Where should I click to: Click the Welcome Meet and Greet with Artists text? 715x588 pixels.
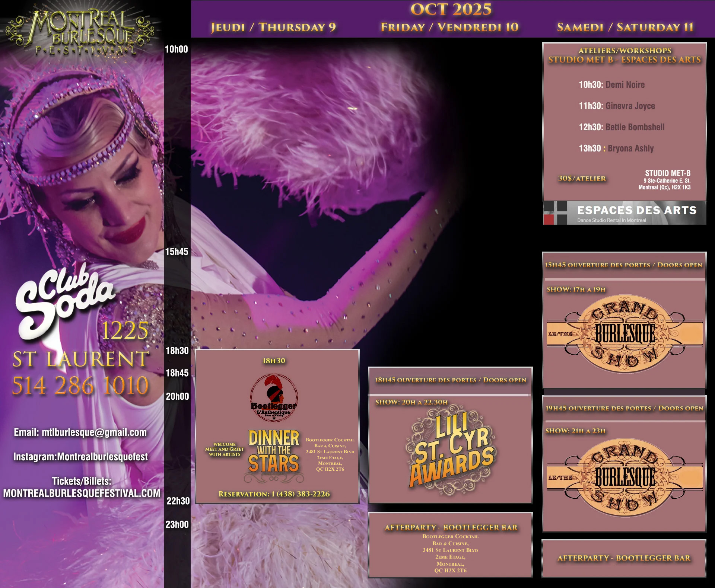(x=225, y=449)
